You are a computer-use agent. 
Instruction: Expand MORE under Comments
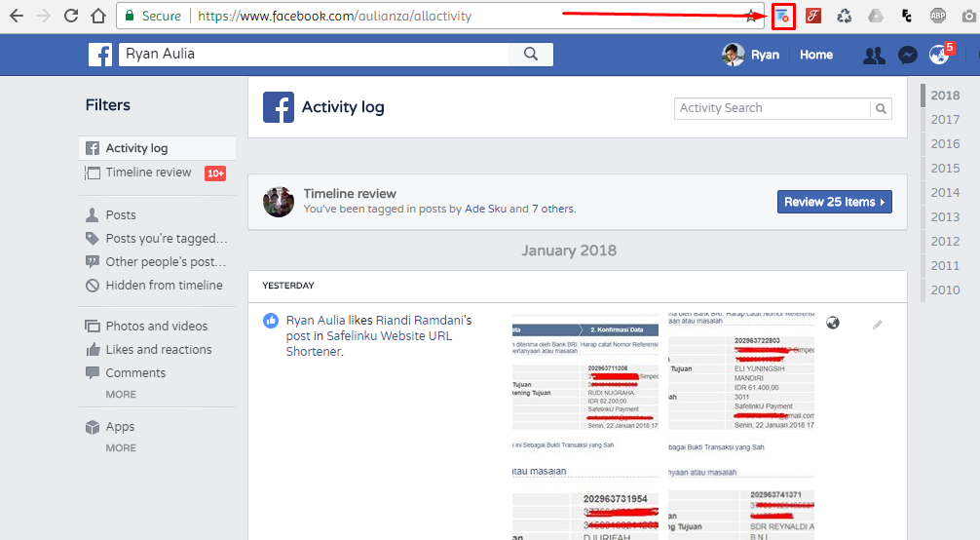click(121, 395)
